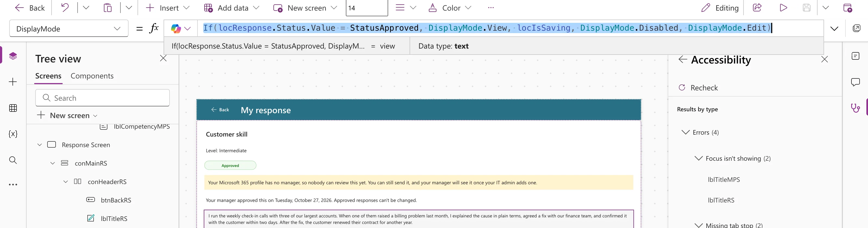Select conHeaderRS in the tree
The image size is (868, 228).
pyautogui.click(x=107, y=182)
